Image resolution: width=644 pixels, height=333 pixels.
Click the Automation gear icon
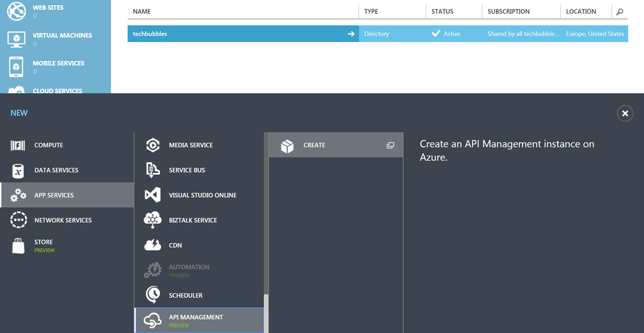click(153, 271)
